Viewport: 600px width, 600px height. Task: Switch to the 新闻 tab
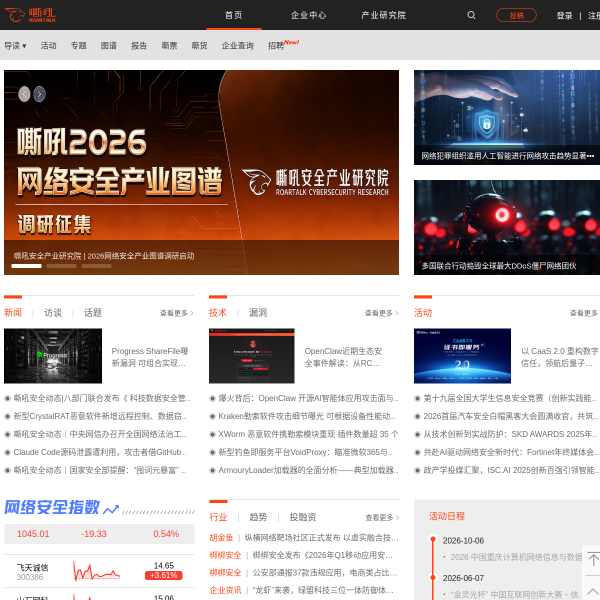[13, 313]
